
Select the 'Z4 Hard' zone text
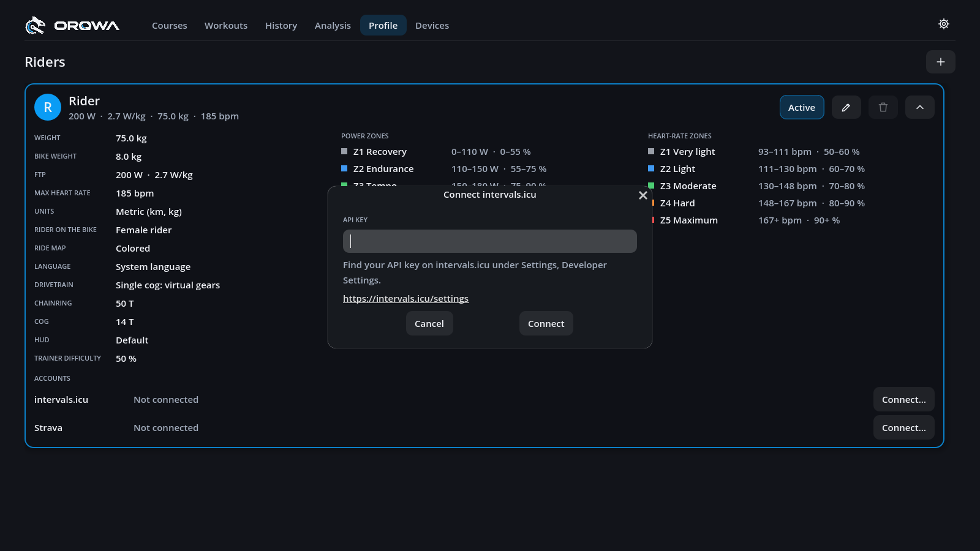click(677, 203)
